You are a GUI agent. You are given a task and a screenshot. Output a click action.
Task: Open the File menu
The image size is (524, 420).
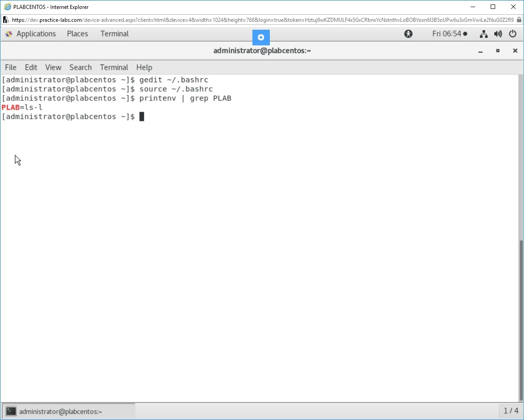11,68
